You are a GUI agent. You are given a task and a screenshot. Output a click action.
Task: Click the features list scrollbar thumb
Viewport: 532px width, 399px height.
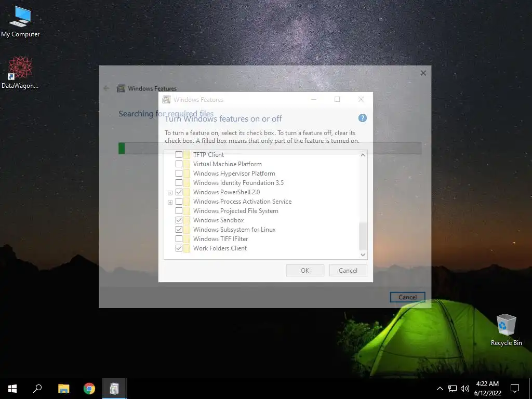point(363,236)
